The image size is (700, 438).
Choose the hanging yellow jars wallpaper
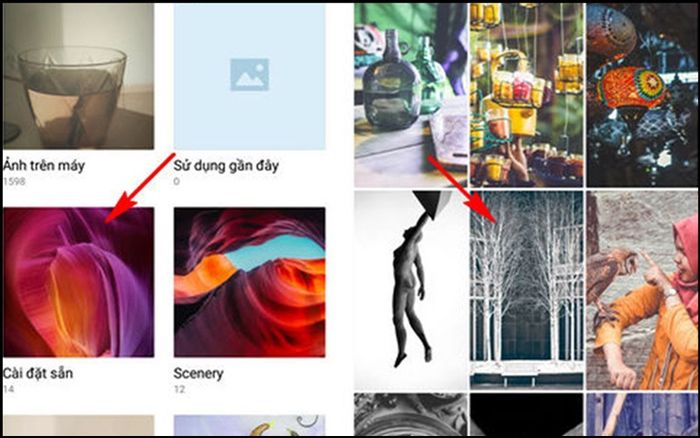point(526,95)
